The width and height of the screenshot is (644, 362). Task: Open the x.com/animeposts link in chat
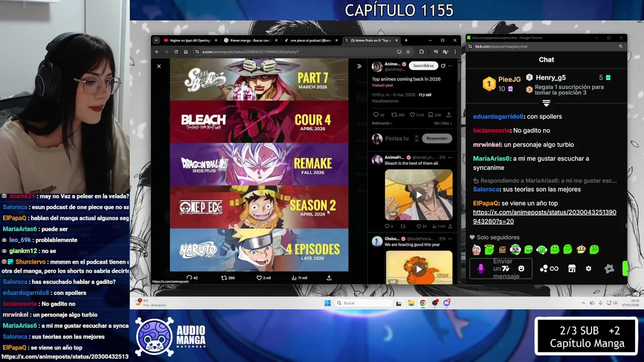pos(544,217)
